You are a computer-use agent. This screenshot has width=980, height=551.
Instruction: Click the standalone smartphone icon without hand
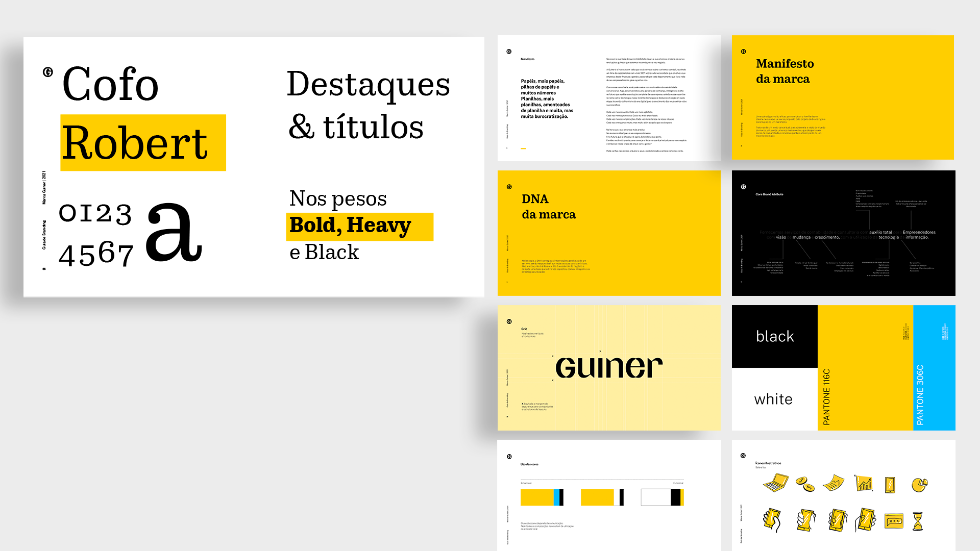click(890, 484)
